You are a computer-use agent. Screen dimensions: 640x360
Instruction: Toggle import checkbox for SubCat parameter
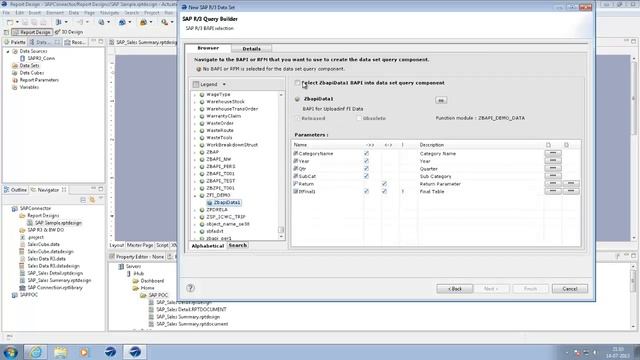tap(366, 176)
